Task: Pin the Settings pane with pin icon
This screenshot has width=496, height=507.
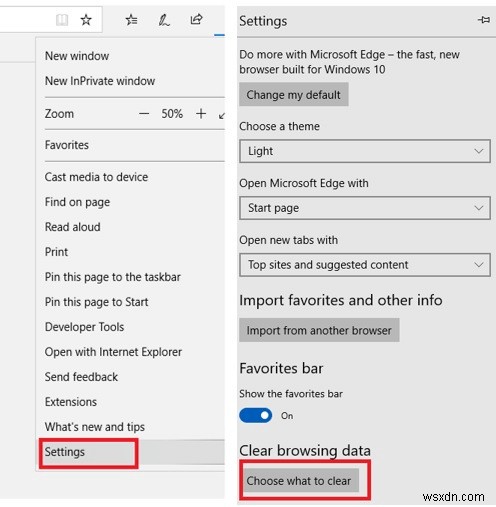Action: tap(484, 20)
